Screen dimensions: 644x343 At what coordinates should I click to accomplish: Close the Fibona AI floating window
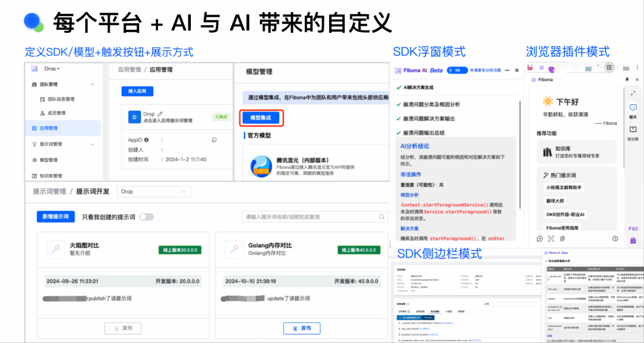click(516, 70)
